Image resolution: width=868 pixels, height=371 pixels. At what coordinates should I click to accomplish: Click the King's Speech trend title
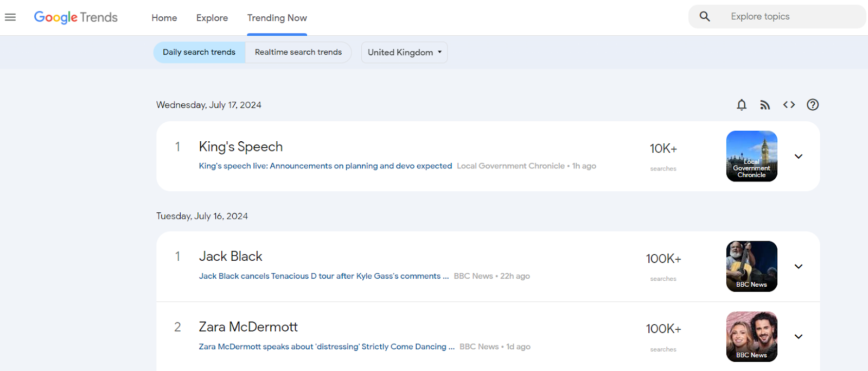click(x=241, y=147)
